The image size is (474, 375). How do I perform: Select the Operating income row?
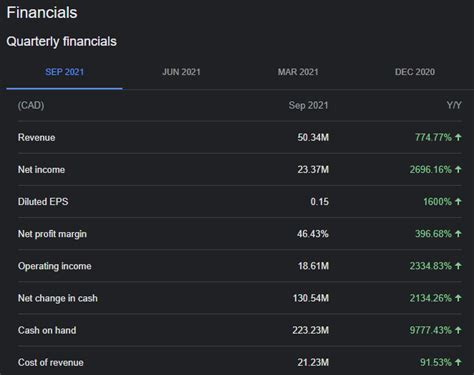[x=240, y=266]
